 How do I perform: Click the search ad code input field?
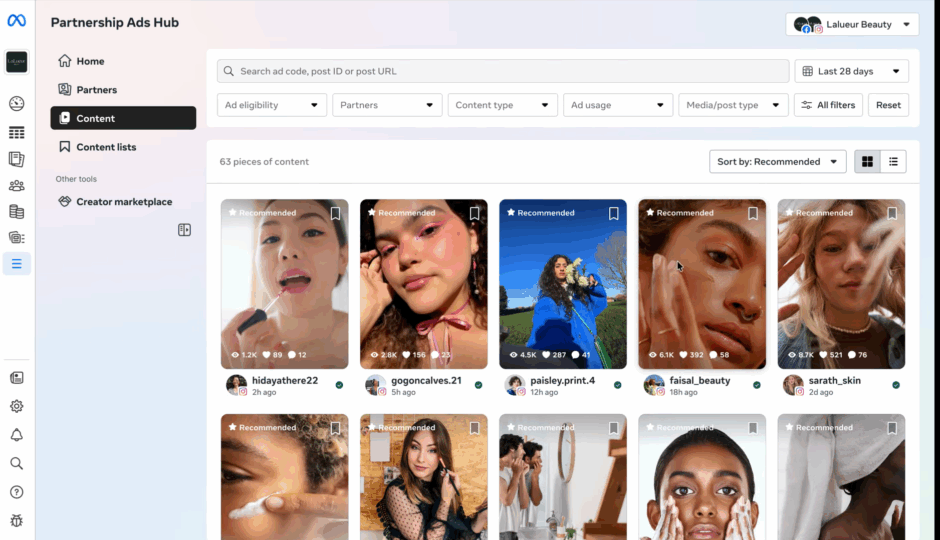(503, 71)
